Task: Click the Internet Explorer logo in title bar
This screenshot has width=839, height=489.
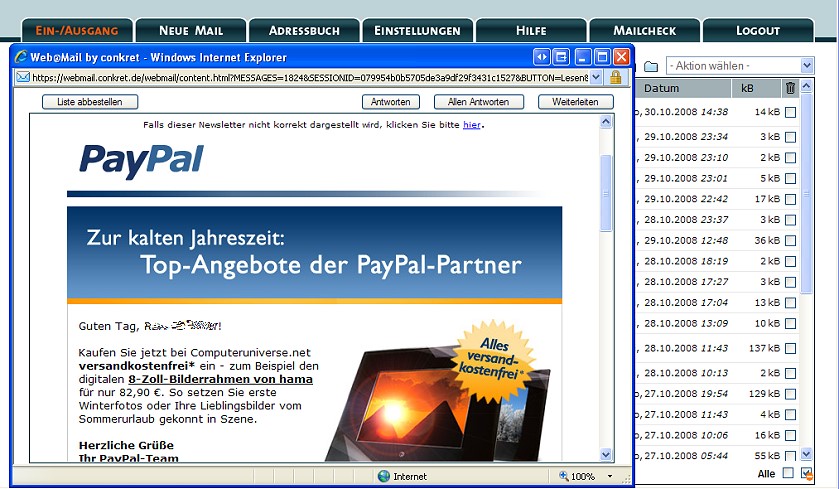Action: coord(21,57)
